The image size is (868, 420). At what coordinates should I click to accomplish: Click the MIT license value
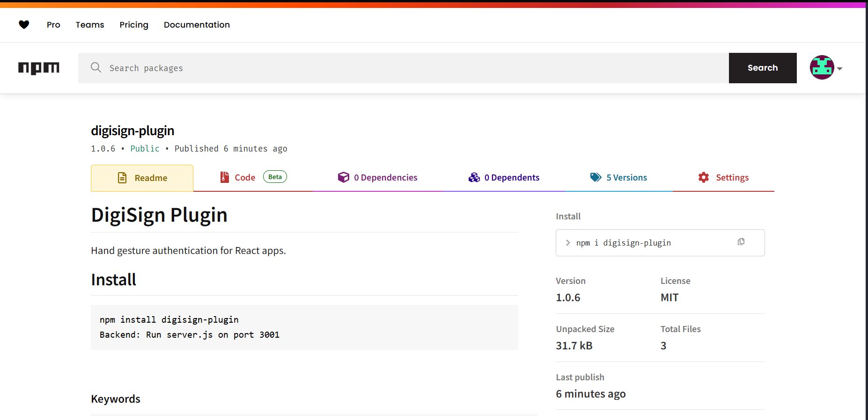pyautogui.click(x=669, y=297)
